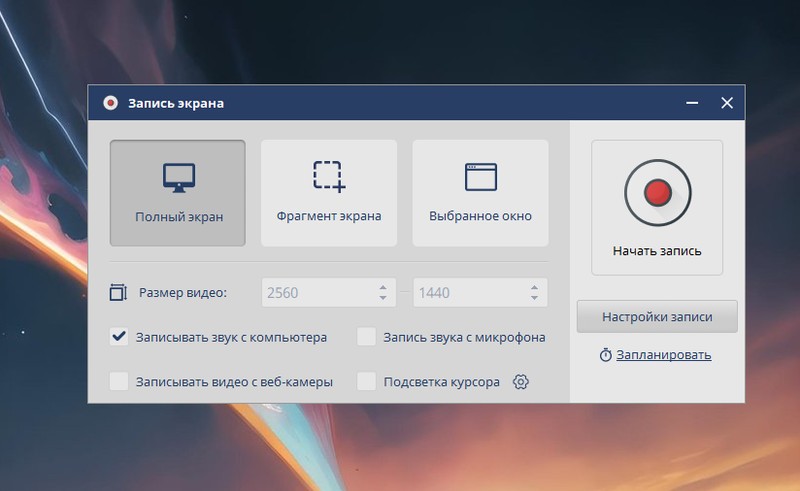This screenshot has width=800, height=491.
Task: Click the Запись экрана title text
Action: tap(176, 104)
